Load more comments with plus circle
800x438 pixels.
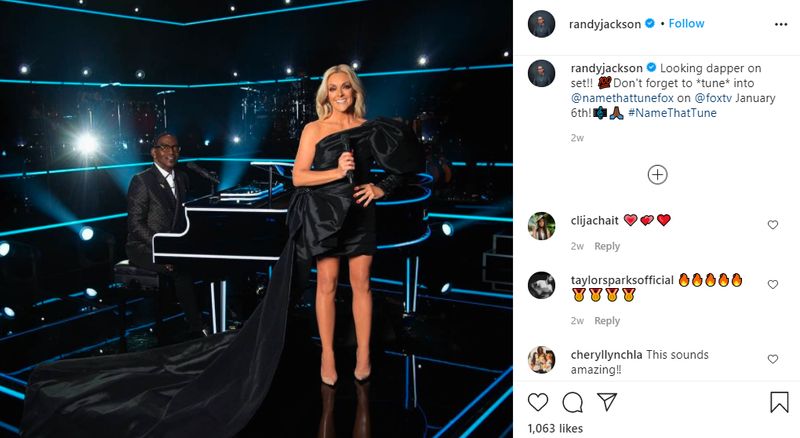657,175
